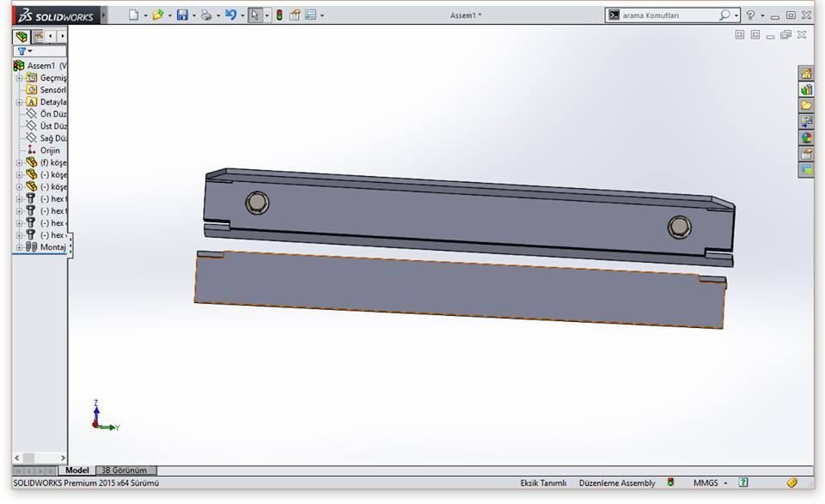This screenshot has width=825, height=504.
Task: Click the Print icon
Action: point(206,15)
